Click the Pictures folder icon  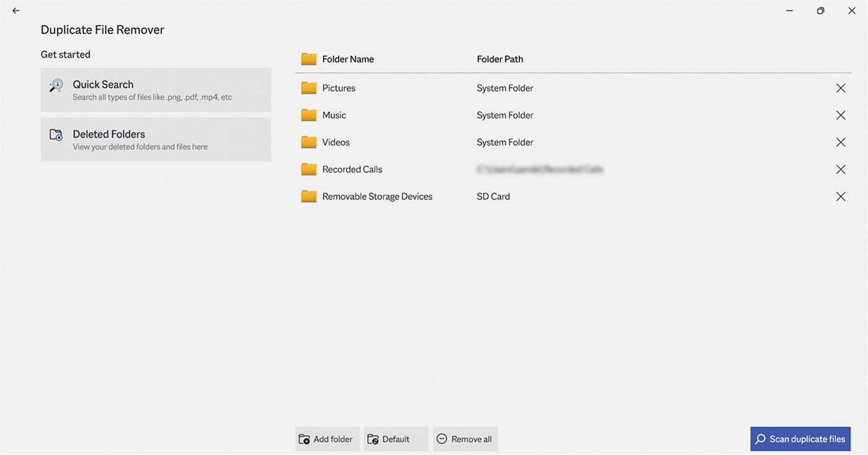[309, 88]
